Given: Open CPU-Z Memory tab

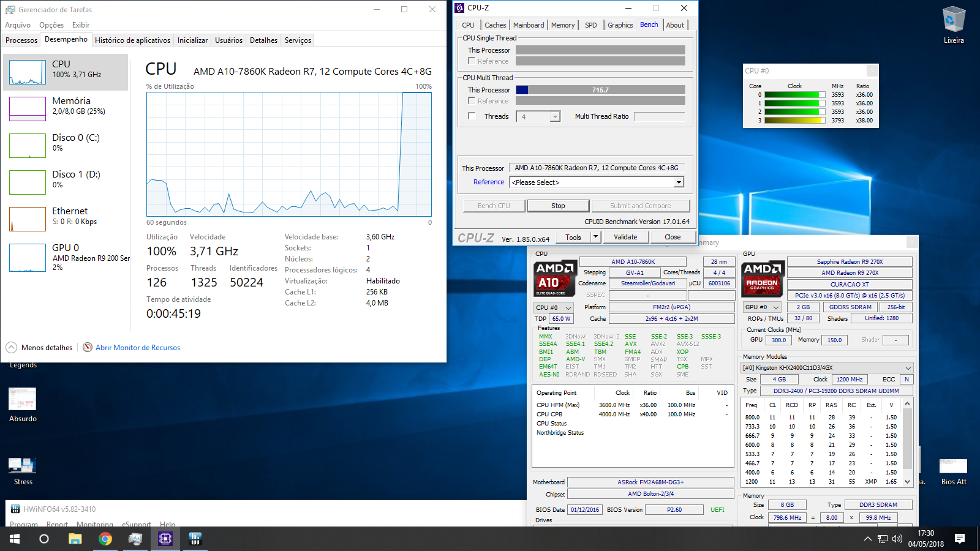Looking at the screenshot, I should pyautogui.click(x=563, y=25).
